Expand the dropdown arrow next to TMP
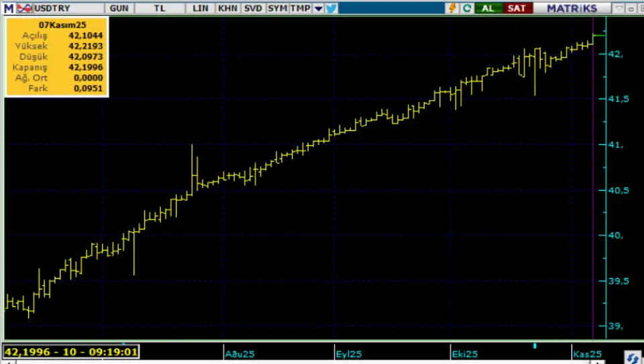 coord(318,8)
